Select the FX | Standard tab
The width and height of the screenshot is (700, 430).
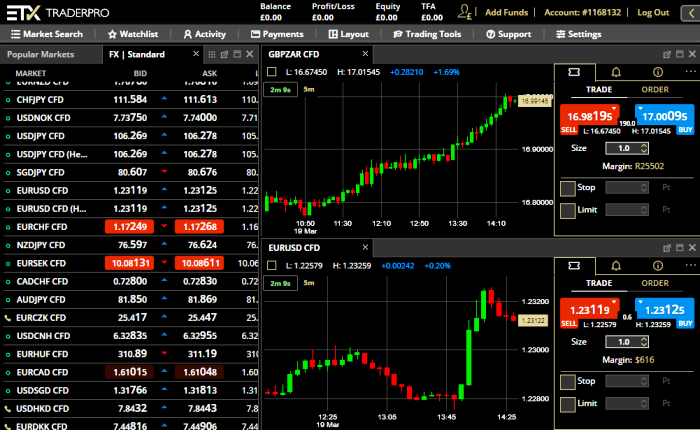coord(137,54)
